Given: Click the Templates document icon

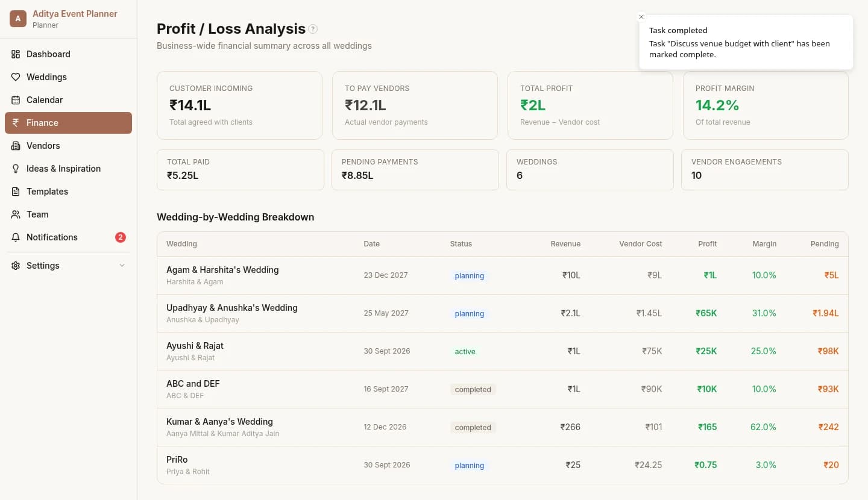Looking at the screenshot, I should pyautogui.click(x=16, y=192).
